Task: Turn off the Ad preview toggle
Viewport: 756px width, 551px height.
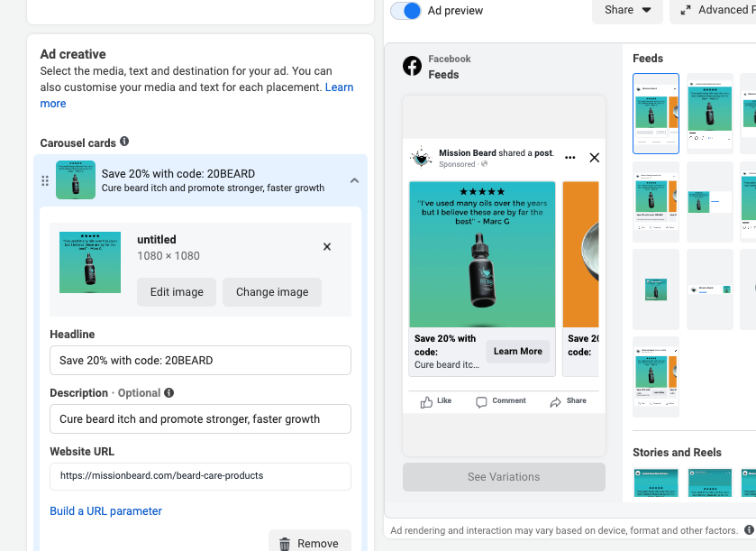Action: 406,11
